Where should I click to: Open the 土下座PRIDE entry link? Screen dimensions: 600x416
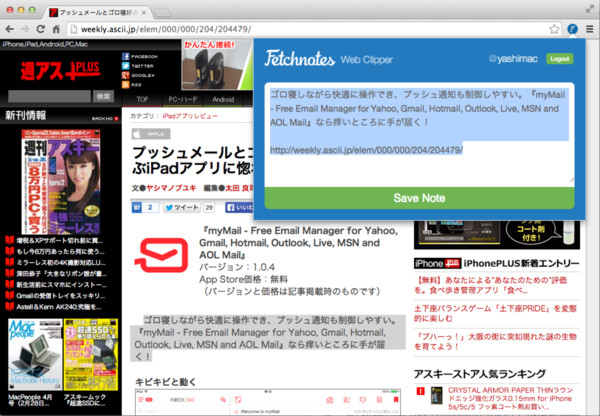pos(496,313)
